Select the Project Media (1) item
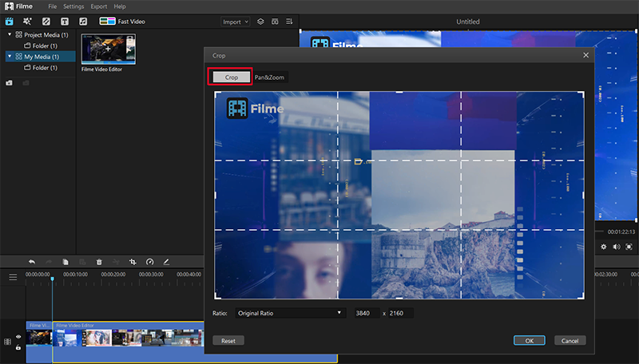 42,34
